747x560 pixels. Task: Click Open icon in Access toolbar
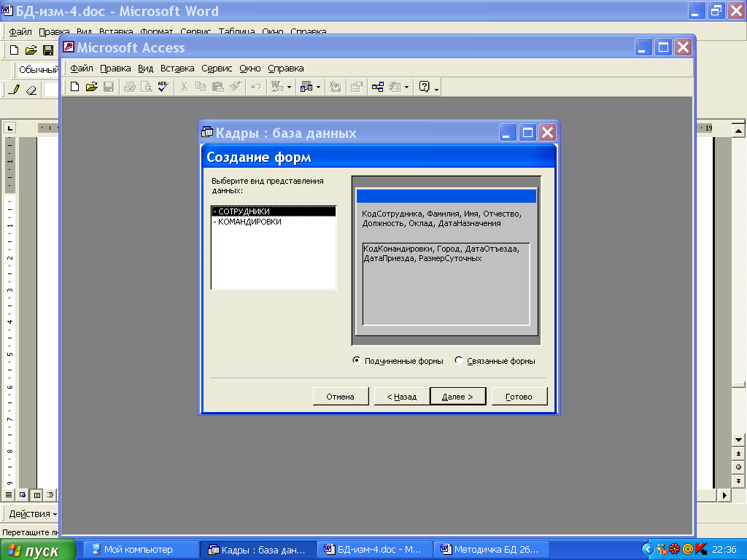tap(91, 87)
